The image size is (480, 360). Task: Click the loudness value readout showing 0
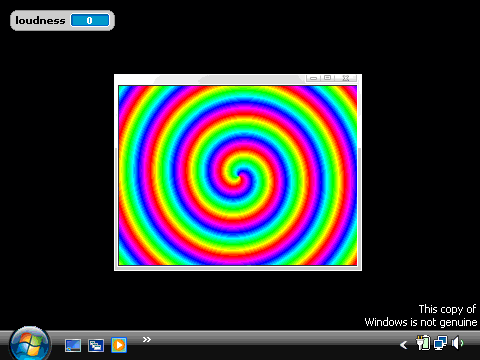[x=90, y=20]
